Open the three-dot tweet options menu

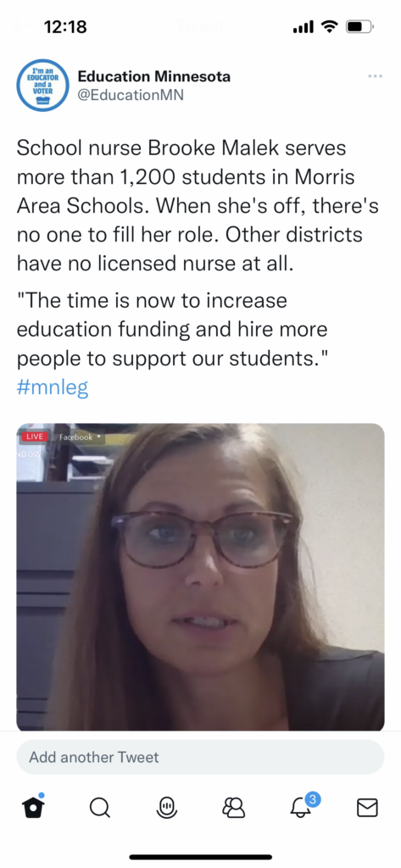[x=375, y=75]
